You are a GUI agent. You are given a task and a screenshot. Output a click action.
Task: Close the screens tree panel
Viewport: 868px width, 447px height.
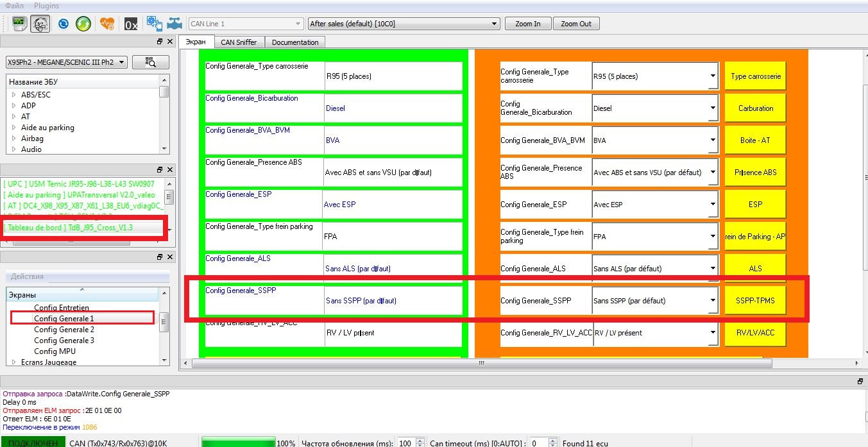click(x=170, y=257)
